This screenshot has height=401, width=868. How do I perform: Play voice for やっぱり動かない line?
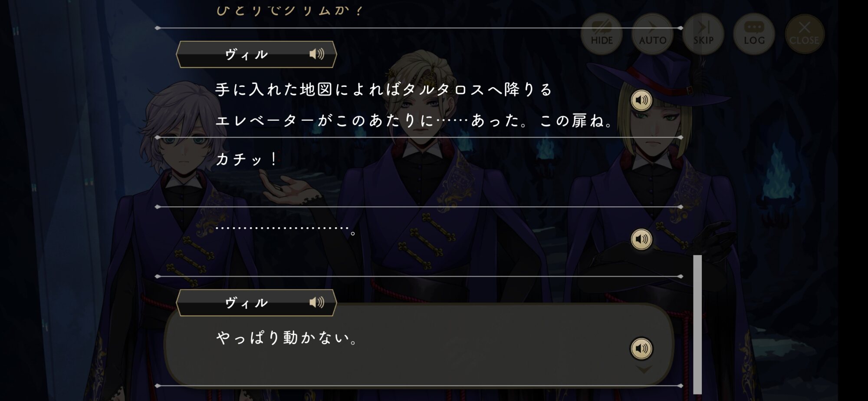[x=641, y=348]
